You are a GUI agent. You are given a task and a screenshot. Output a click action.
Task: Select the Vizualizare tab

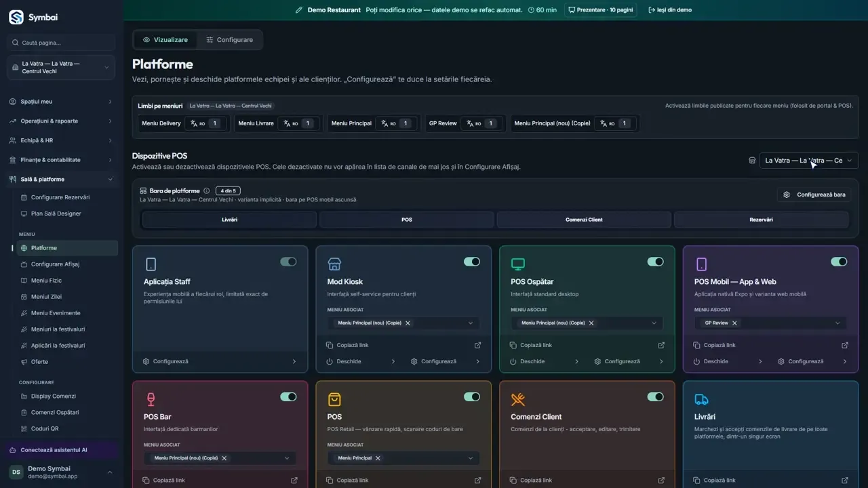pyautogui.click(x=165, y=40)
